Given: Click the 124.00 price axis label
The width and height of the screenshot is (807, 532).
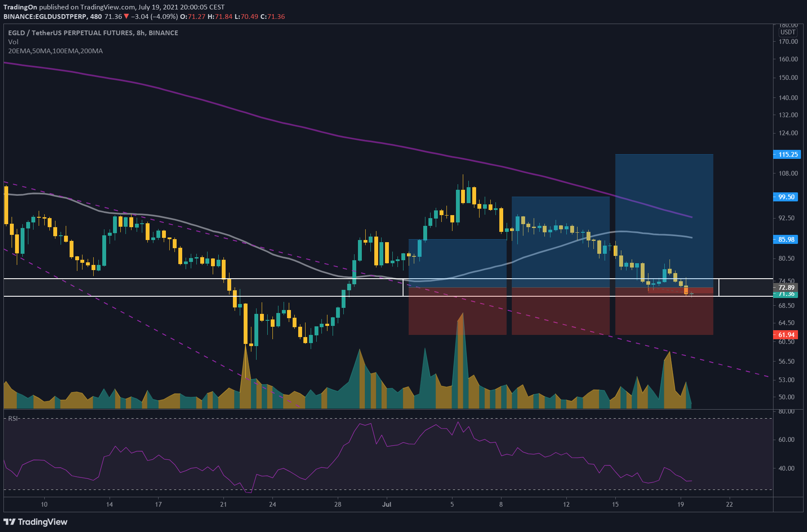Looking at the screenshot, I should [x=788, y=133].
